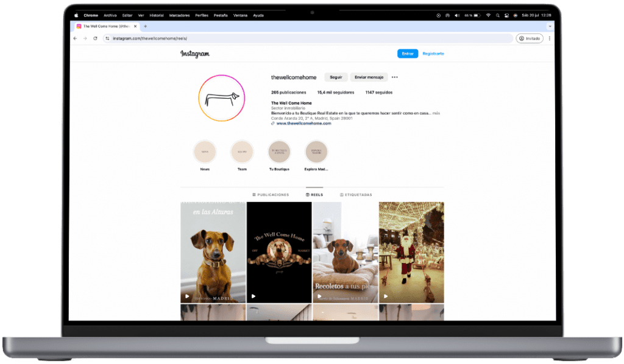Play the 'Recoletos a tus pies' reel
Image resolution: width=624 pixels, height=364 pixels.
coord(346,253)
